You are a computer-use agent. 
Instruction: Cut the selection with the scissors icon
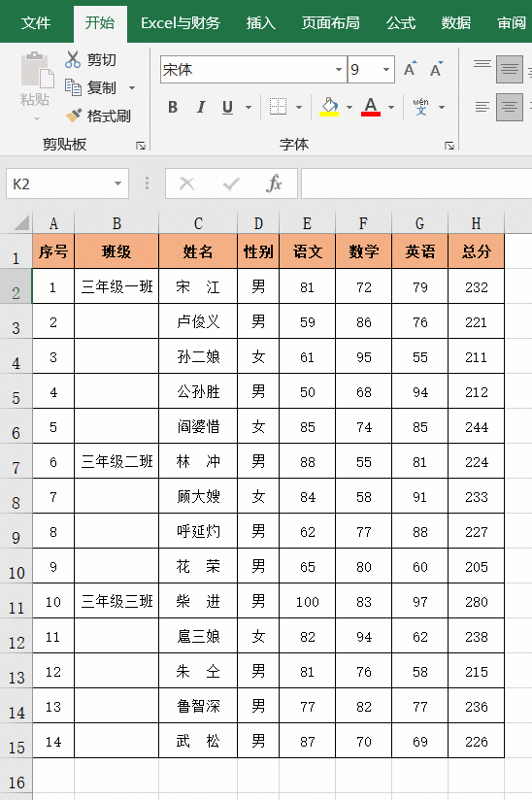(73, 59)
